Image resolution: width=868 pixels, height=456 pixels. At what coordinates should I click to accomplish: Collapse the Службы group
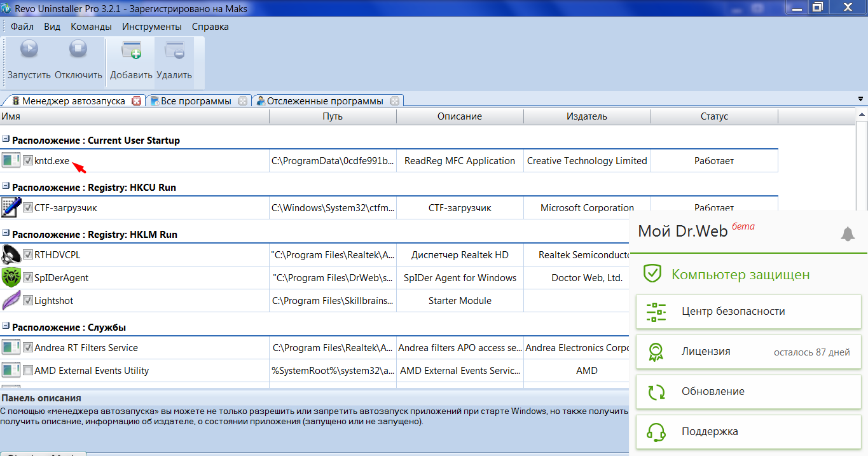(x=5, y=328)
